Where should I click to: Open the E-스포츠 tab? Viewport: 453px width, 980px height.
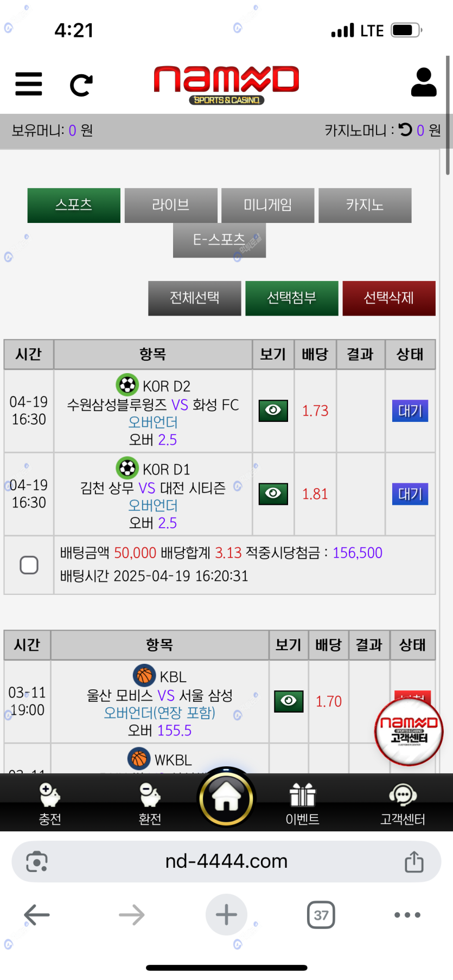(219, 240)
